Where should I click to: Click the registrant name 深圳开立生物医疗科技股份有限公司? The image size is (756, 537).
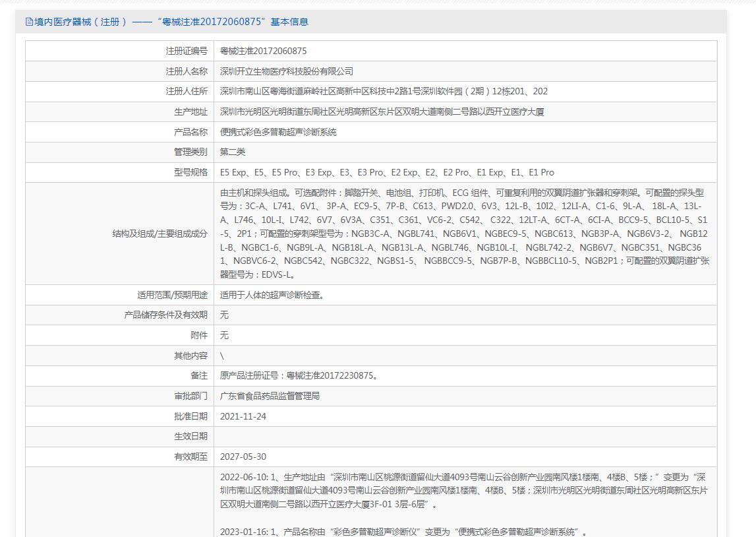tap(287, 71)
